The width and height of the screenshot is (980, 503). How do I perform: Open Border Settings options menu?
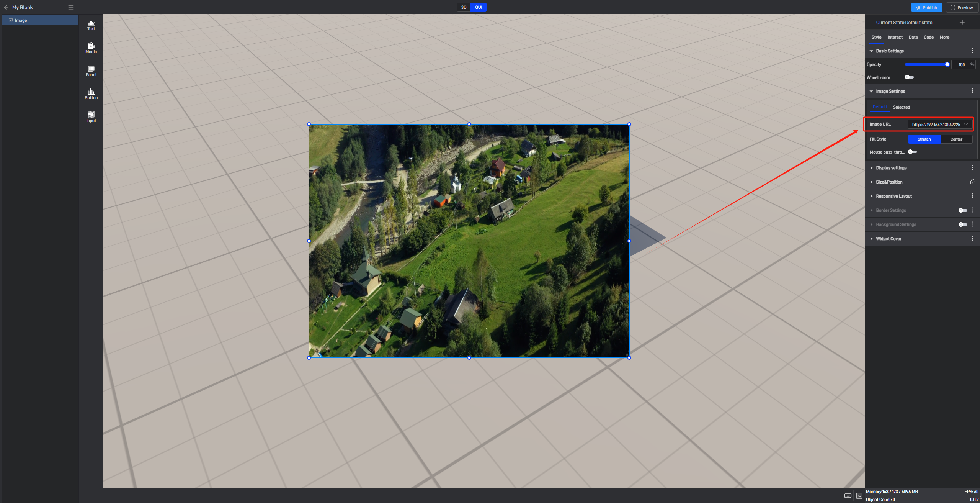point(972,210)
